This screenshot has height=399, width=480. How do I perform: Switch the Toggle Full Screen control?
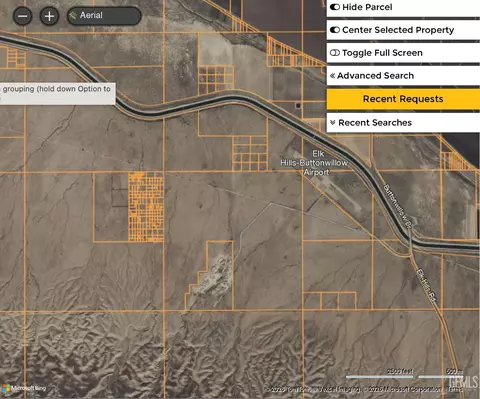(x=335, y=53)
